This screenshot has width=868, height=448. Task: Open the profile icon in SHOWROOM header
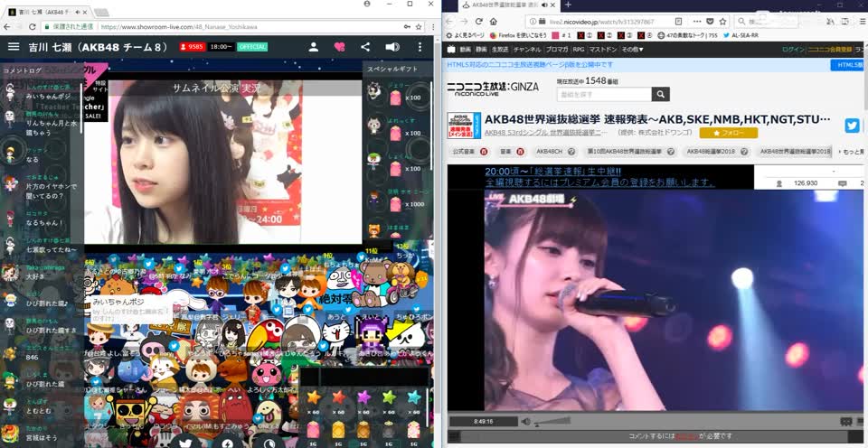coord(314,47)
